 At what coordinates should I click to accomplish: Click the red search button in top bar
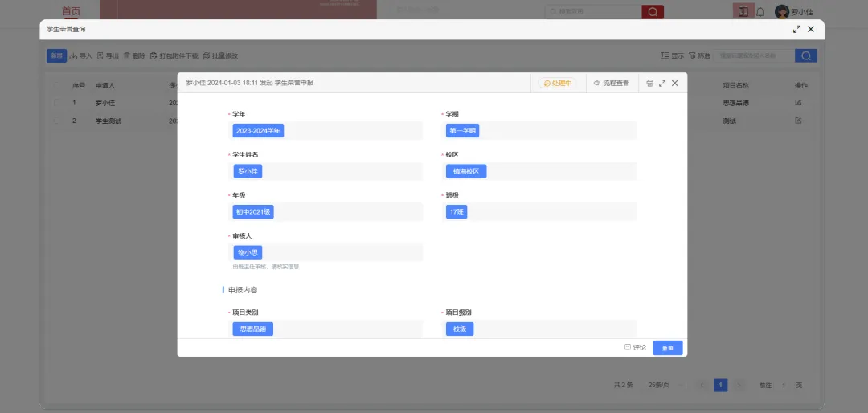(653, 11)
